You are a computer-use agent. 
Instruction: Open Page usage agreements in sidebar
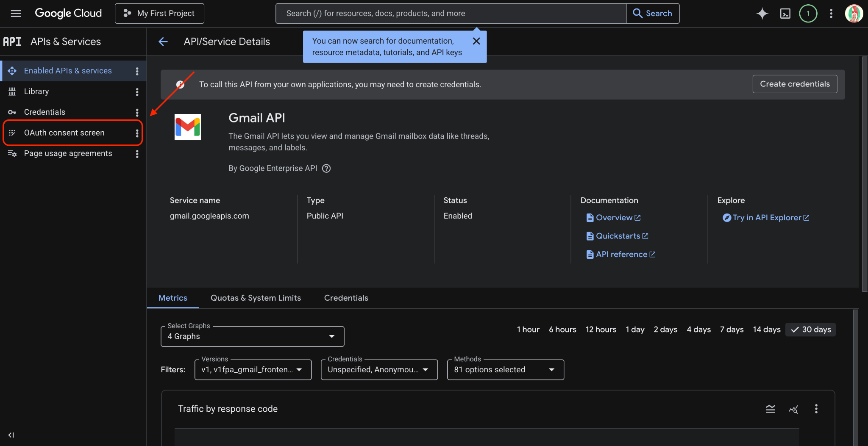[68, 154]
